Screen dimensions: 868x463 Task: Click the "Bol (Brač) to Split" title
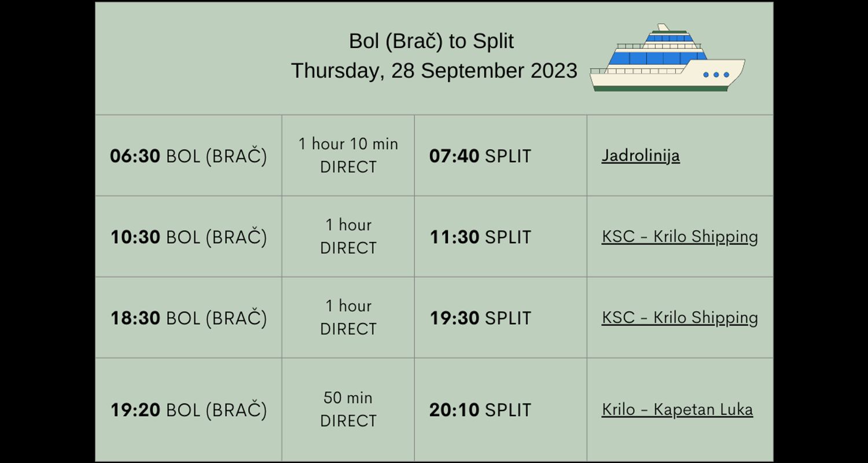pos(431,41)
